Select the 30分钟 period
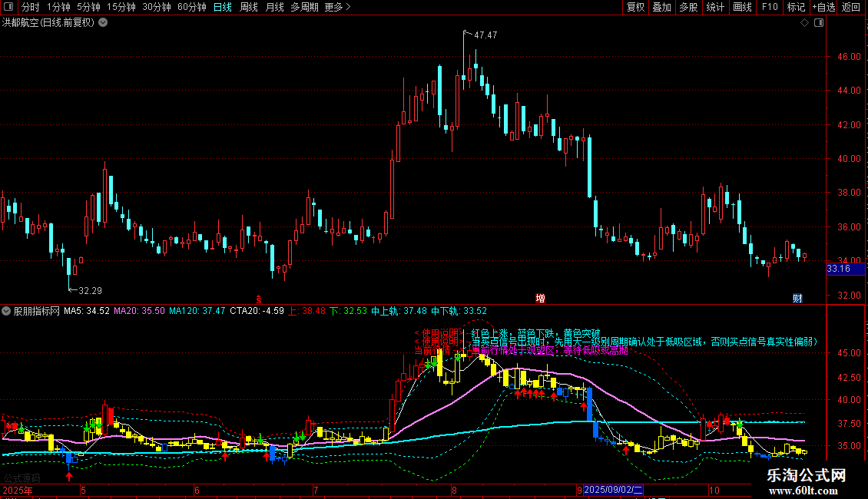868x499 pixels. point(157,7)
